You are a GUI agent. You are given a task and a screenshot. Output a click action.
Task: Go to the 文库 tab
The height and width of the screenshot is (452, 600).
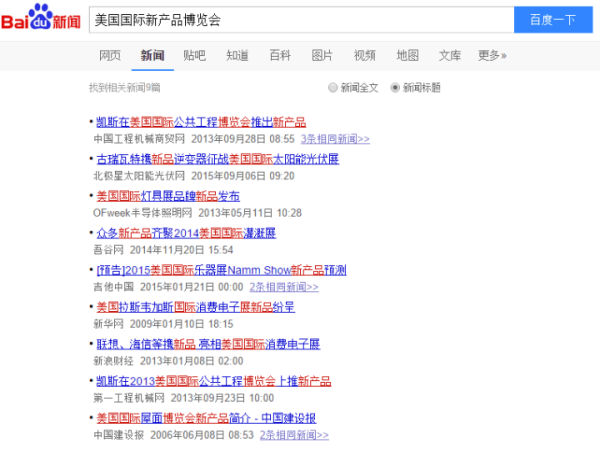tap(450, 55)
